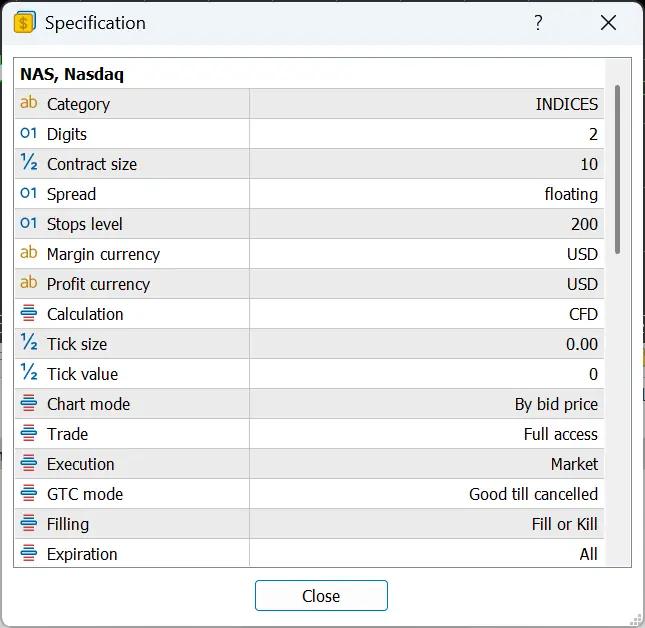Click the Execution row icon
Image resolution: width=645 pixels, height=628 pixels.
(29, 463)
